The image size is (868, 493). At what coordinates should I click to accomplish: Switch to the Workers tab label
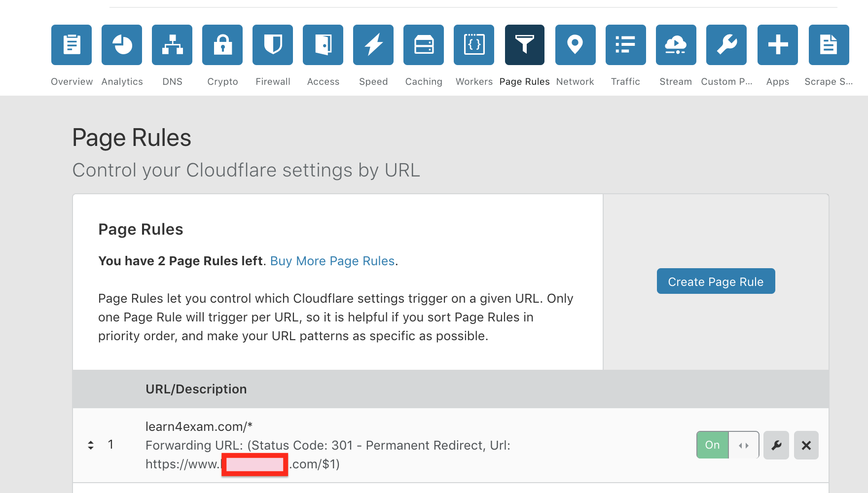[474, 82]
